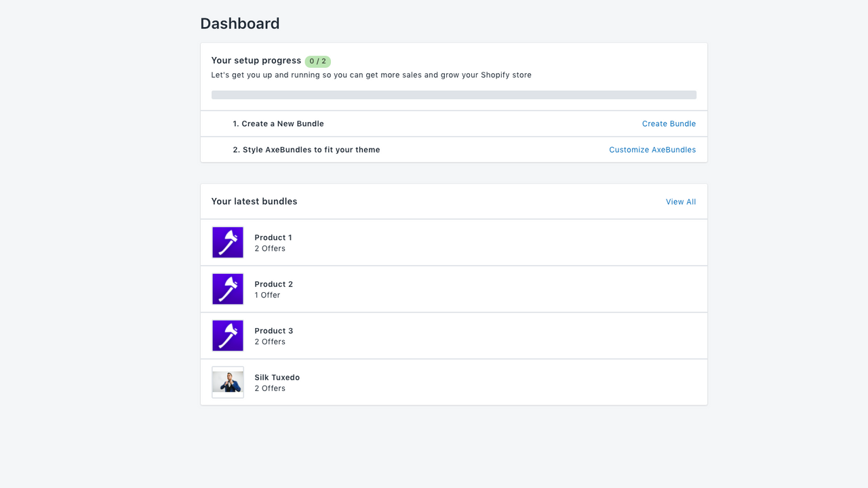The height and width of the screenshot is (488, 868).
Task: Select step 2: Style AxeBundles to fit theme
Action: coord(306,149)
